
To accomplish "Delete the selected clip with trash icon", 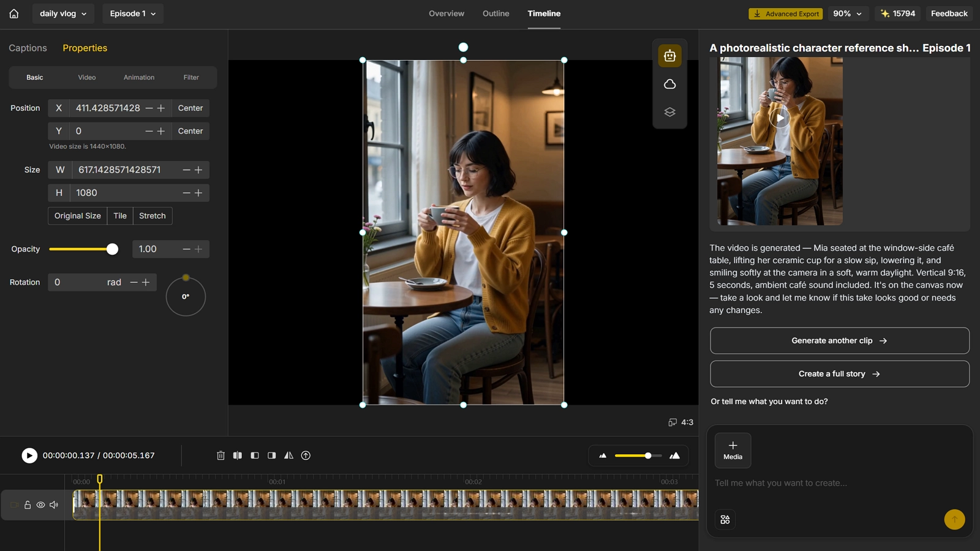I will click(221, 455).
